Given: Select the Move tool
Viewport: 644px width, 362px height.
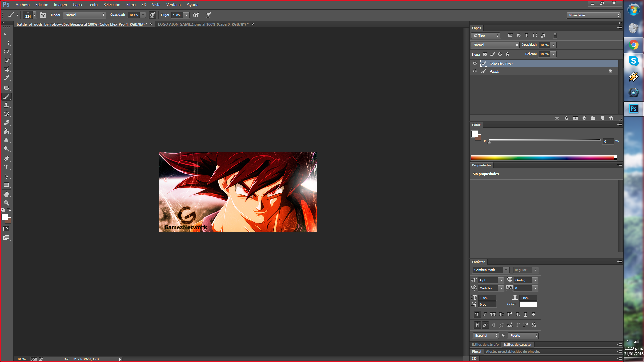Looking at the screenshot, I should click(x=6, y=34).
